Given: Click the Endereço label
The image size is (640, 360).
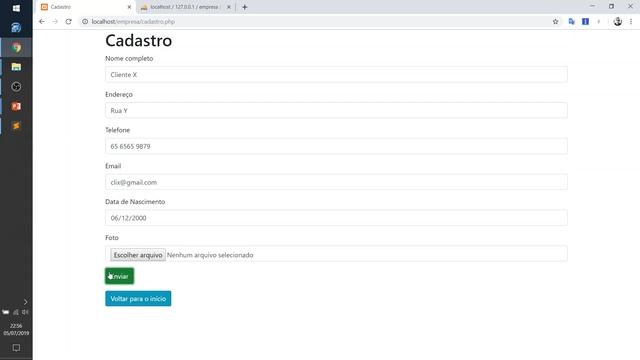Looking at the screenshot, I should 119,94.
